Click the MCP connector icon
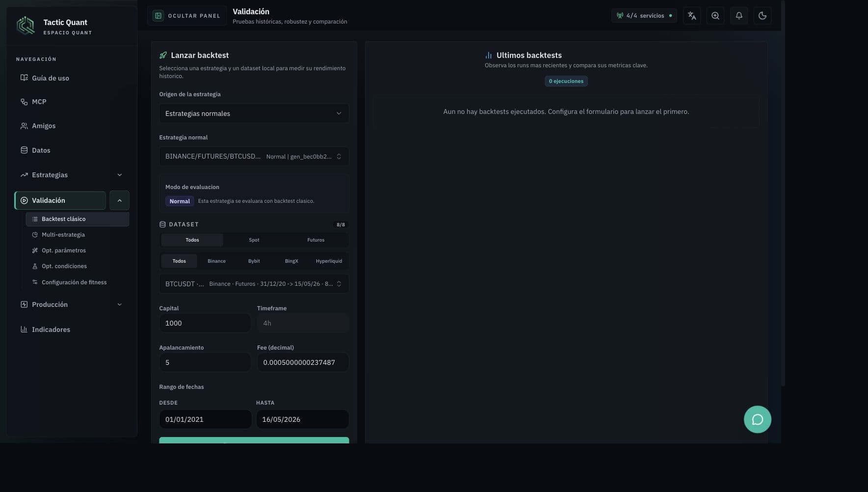The height and width of the screenshot is (492, 868). click(24, 102)
